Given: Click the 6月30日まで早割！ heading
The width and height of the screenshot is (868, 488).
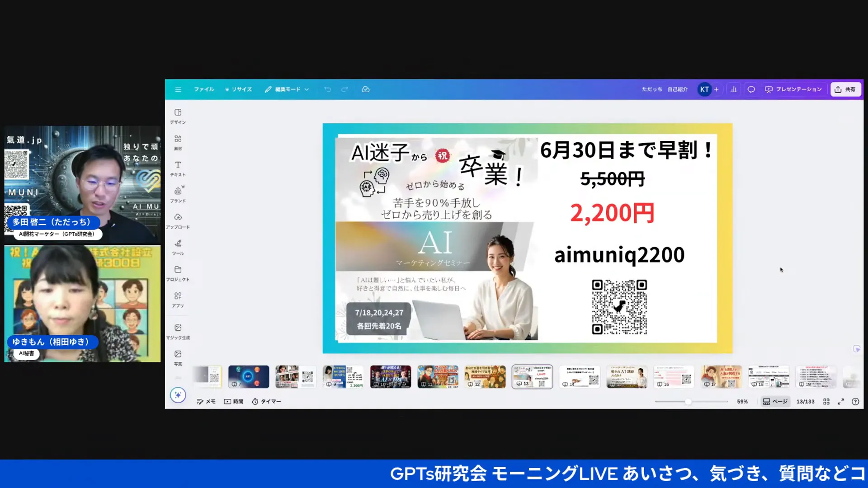Looking at the screenshot, I should coord(627,150).
